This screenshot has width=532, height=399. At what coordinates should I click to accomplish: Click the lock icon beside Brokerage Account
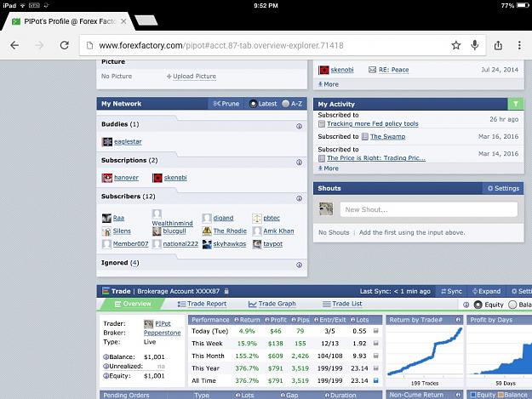(x=226, y=291)
